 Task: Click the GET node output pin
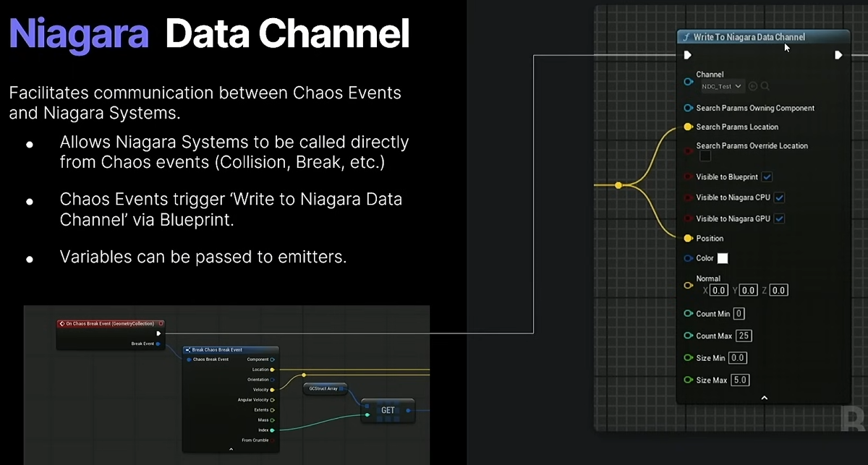point(408,411)
